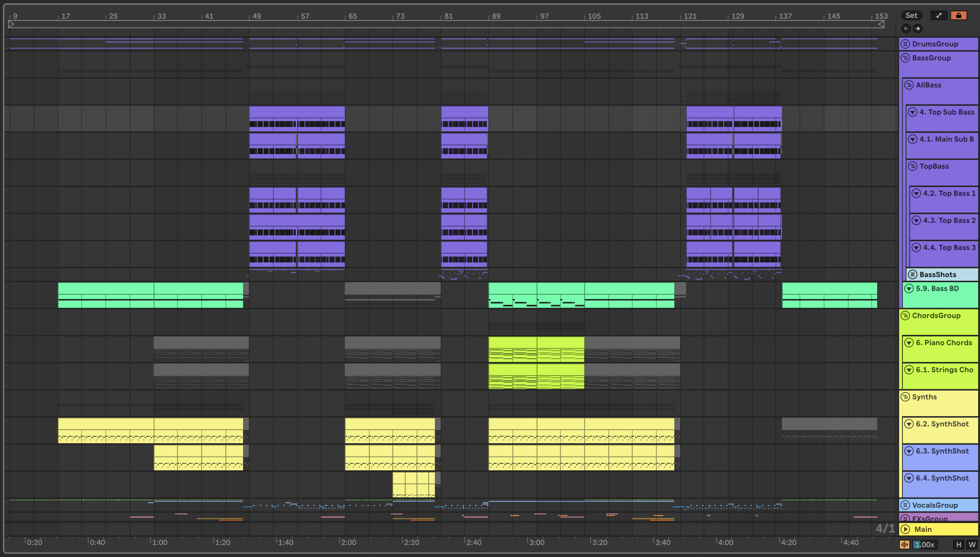Click the loop brace start marker
Viewport: 980px width, 557px height.
coord(12,25)
